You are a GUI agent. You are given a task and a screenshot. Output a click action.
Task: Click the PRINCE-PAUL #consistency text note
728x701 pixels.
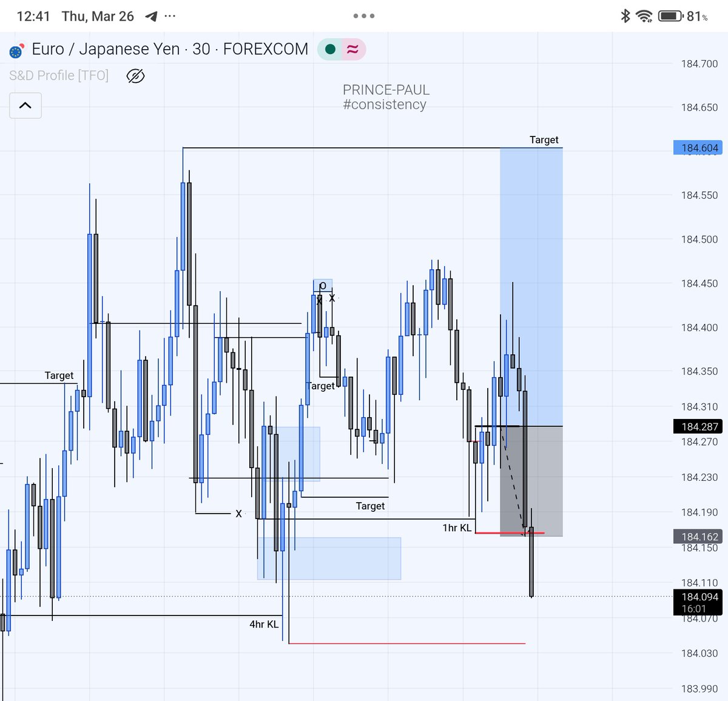(x=386, y=97)
